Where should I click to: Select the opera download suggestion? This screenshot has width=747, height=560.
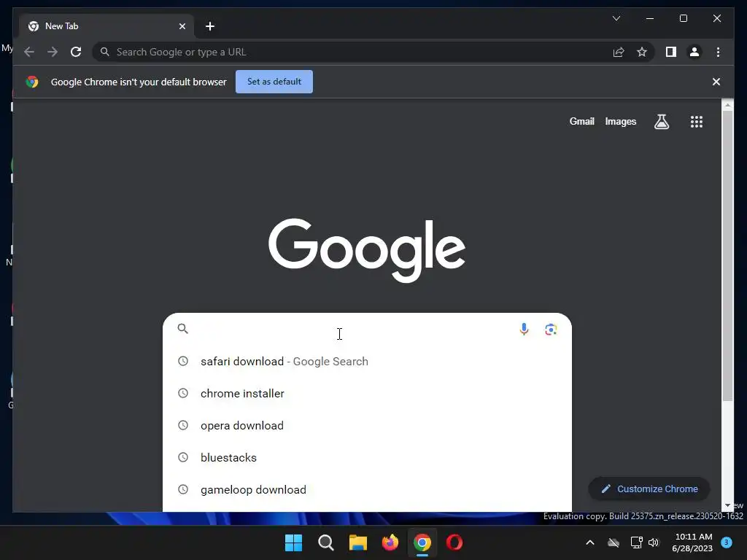click(x=367, y=425)
